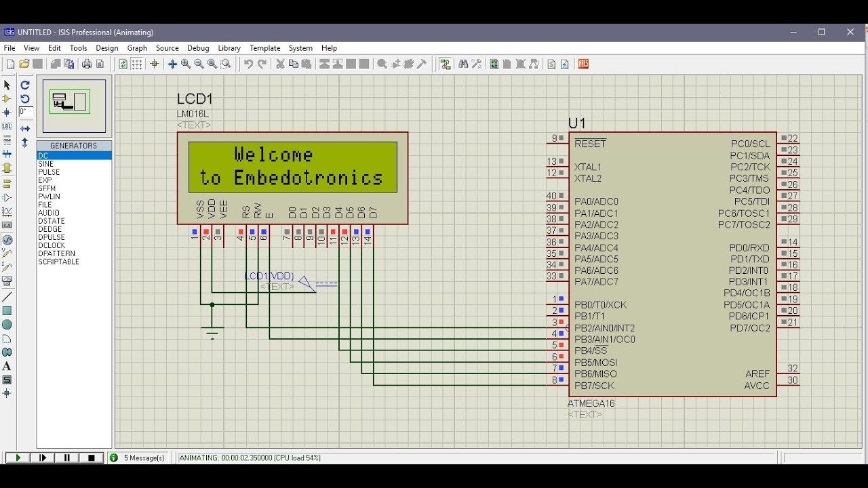
Task: Toggle real-time snap crosshair icon
Action: pyautogui.click(x=155, y=64)
